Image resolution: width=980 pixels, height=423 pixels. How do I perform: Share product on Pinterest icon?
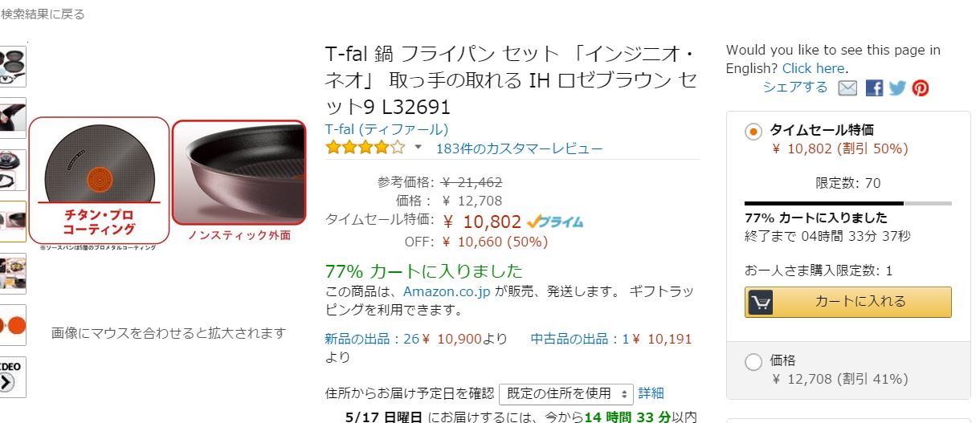pos(921,88)
